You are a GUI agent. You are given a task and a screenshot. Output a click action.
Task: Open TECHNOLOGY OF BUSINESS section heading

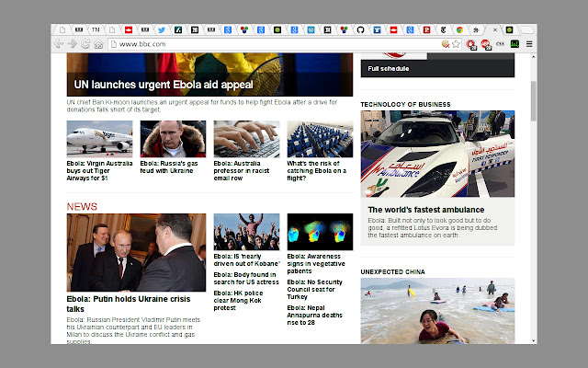point(405,104)
